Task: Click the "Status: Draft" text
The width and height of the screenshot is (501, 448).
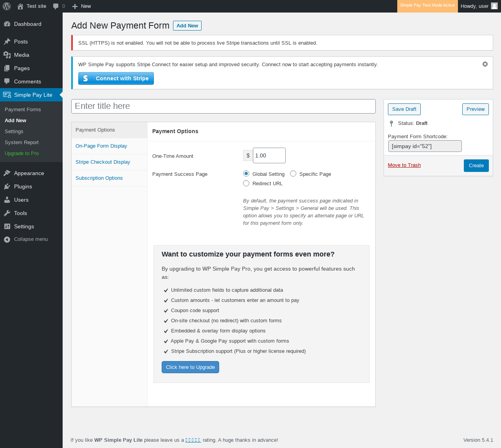Action: 413,123
